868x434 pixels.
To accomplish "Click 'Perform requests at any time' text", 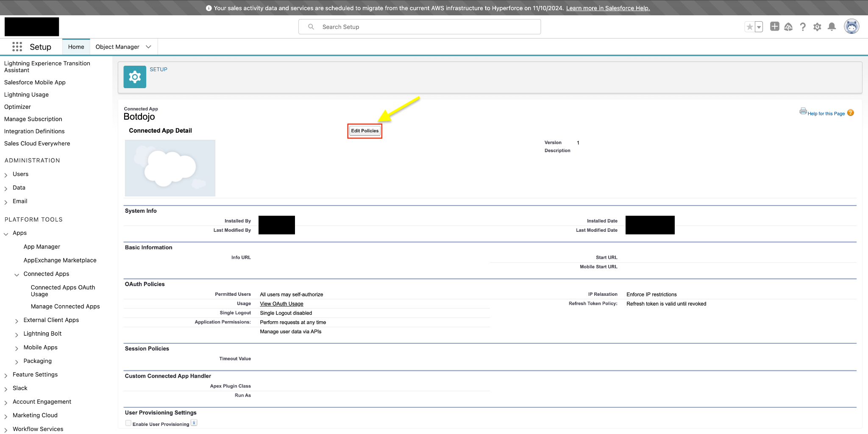I will point(293,323).
